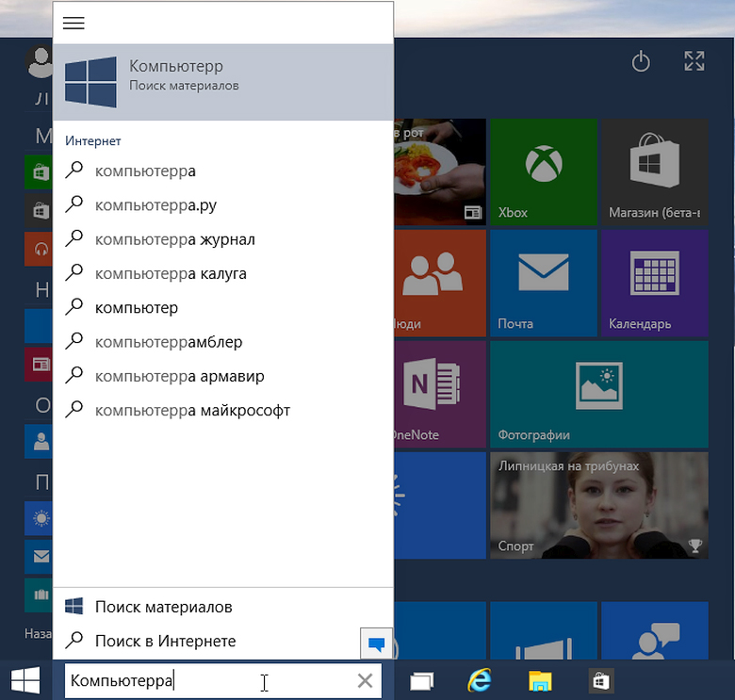The image size is (735, 700).
Task: Click "Поиск в Интернете" option
Action: pyautogui.click(x=206, y=641)
